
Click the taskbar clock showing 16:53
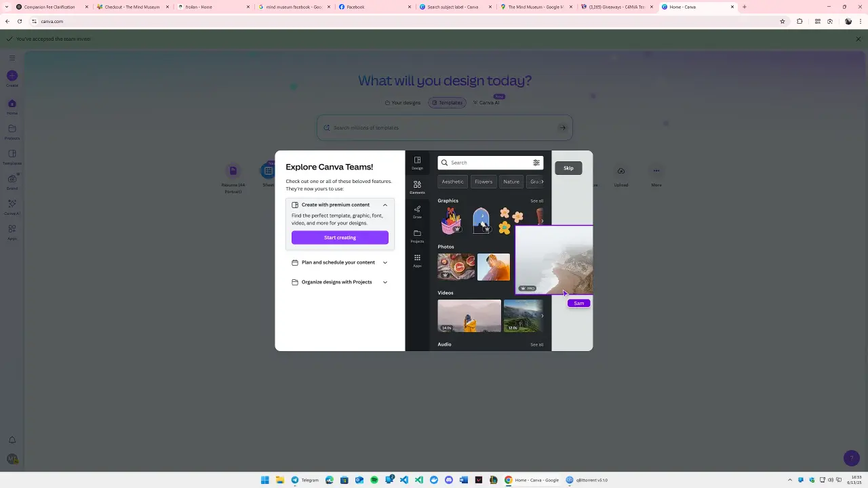856,480
